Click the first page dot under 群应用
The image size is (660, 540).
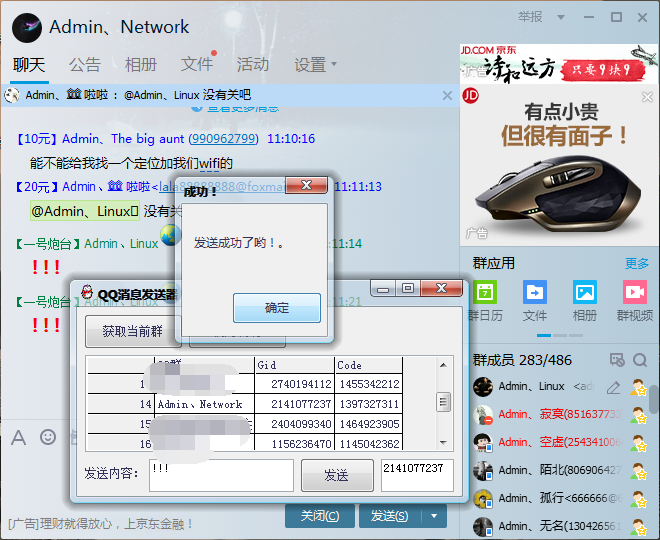(x=544, y=336)
